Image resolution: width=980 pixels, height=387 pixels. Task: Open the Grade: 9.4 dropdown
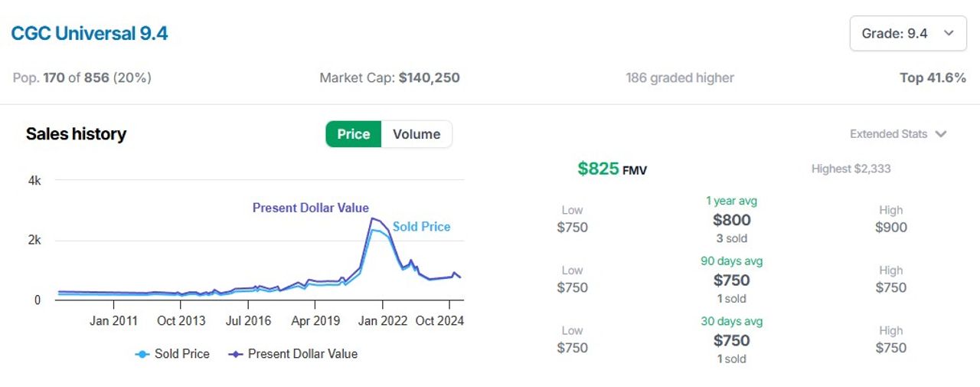coord(908,33)
